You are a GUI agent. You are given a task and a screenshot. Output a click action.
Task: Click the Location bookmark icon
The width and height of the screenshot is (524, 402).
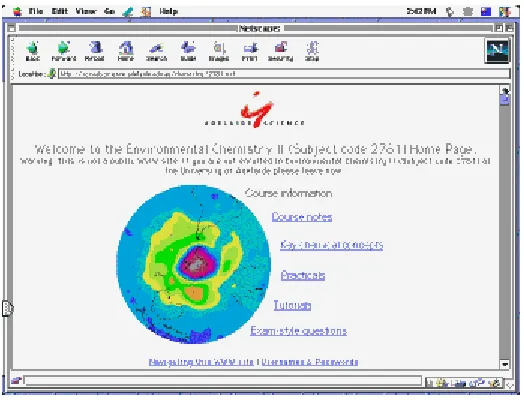coord(51,74)
